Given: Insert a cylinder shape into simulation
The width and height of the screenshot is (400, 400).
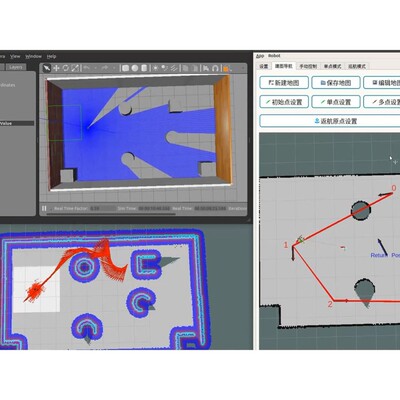Looking at the screenshot, I should pos(144,68).
